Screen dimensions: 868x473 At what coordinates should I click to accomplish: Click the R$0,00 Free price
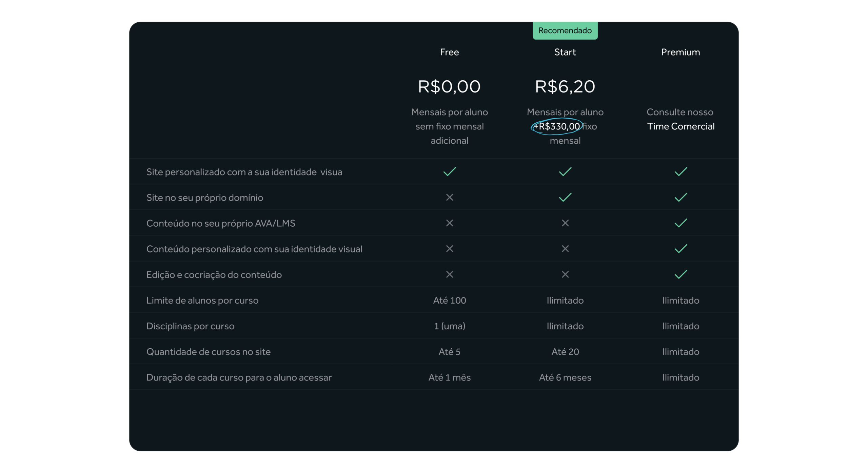[x=449, y=86]
